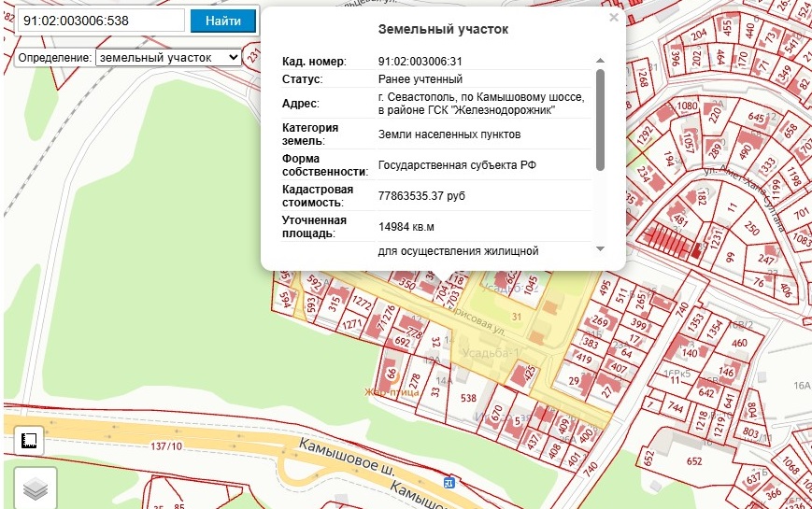812x509 pixels.
Task: Click the Усадьба-1 building label
Action: tap(491, 352)
